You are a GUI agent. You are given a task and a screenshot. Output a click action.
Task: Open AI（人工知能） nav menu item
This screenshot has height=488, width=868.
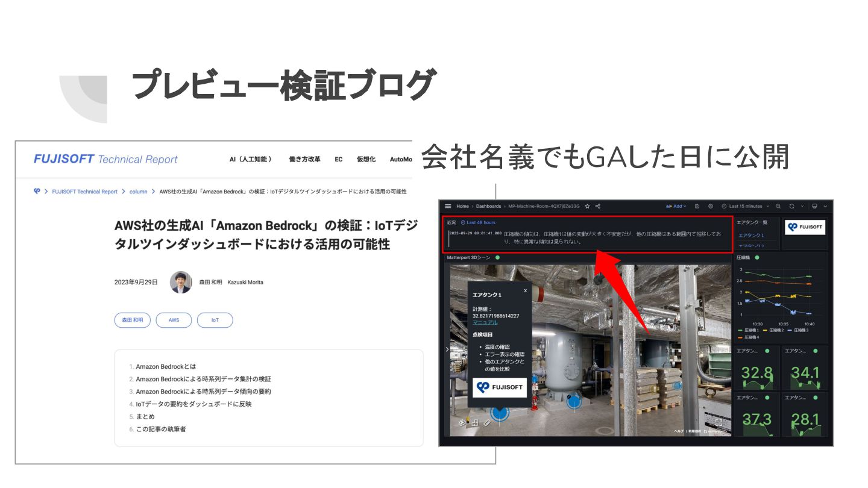(250, 159)
